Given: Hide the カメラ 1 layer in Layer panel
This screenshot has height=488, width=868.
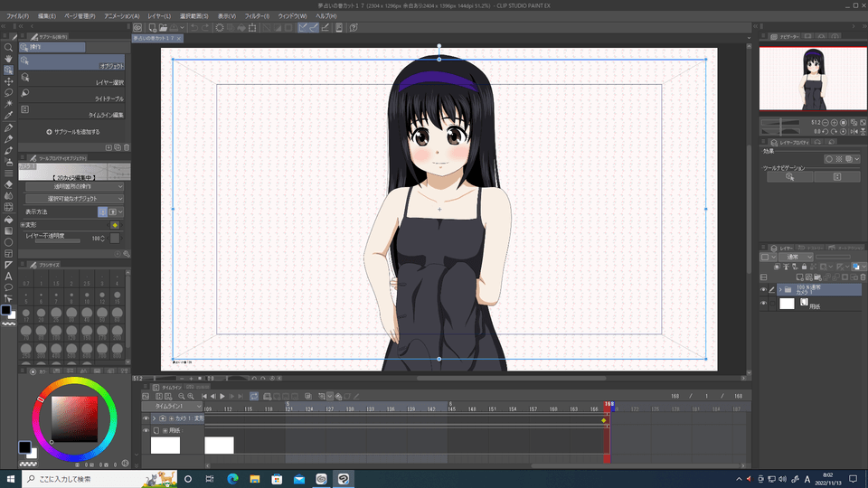Looking at the screenshot, I should coord(763,290).
